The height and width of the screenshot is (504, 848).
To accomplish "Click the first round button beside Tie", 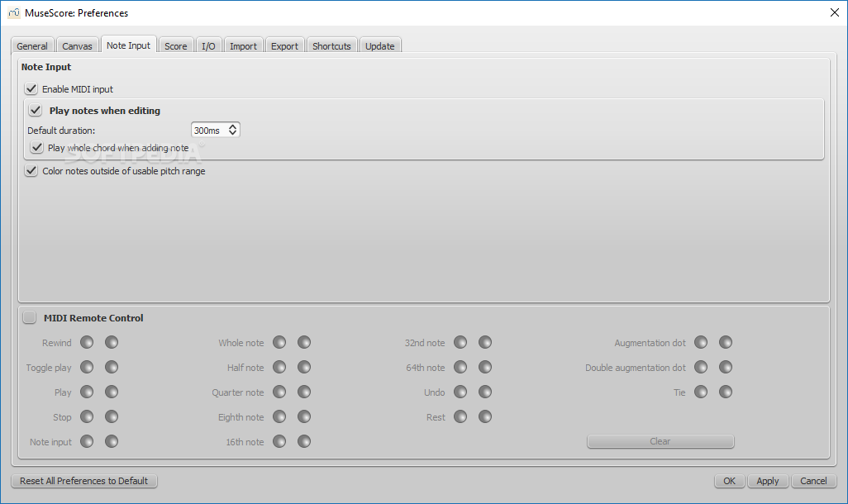I will pyautogui.click(x=700, y=392).
